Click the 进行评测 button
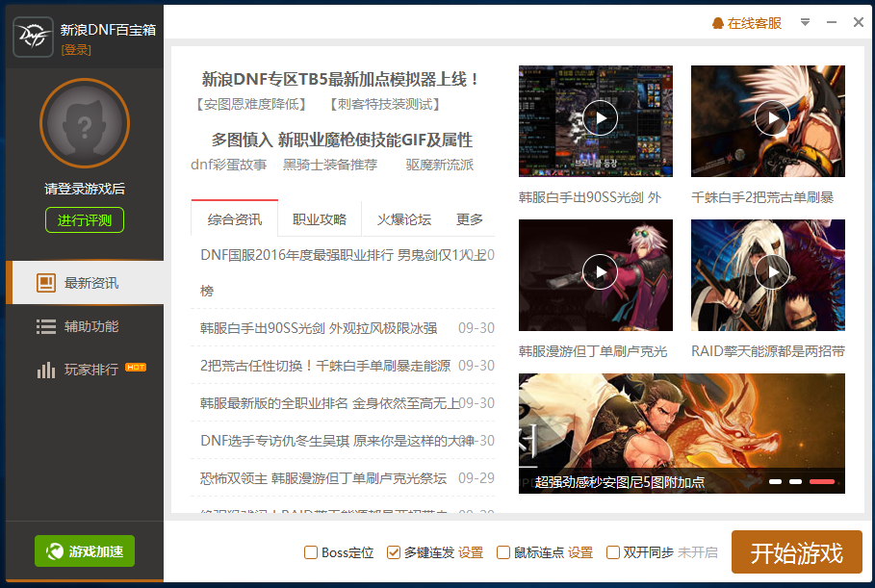The image size is (875, 588). 85,220
